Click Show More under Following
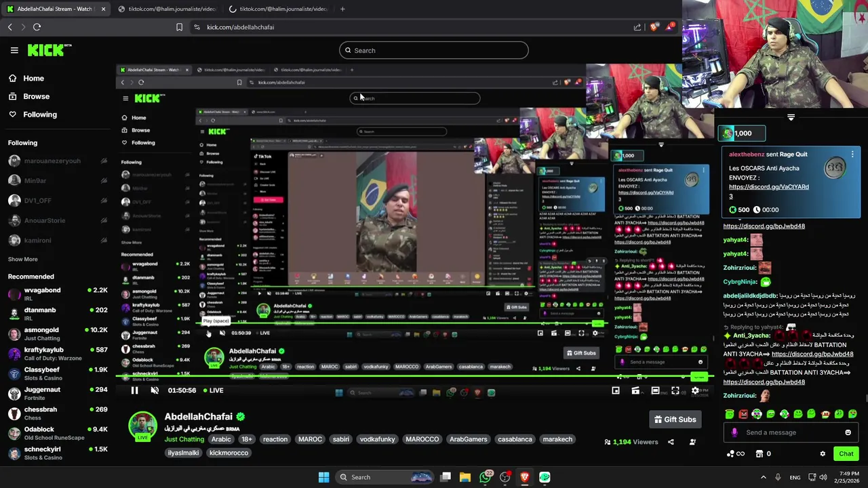Screen dimensions: 868x488 pyautogui.click(x=22, y=259)
